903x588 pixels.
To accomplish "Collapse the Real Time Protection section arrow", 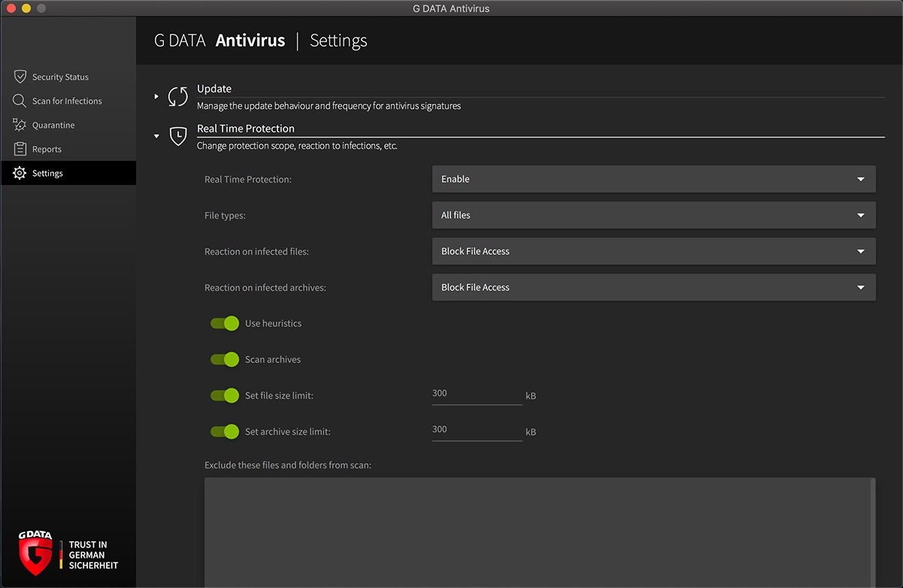I will point(156,136).
